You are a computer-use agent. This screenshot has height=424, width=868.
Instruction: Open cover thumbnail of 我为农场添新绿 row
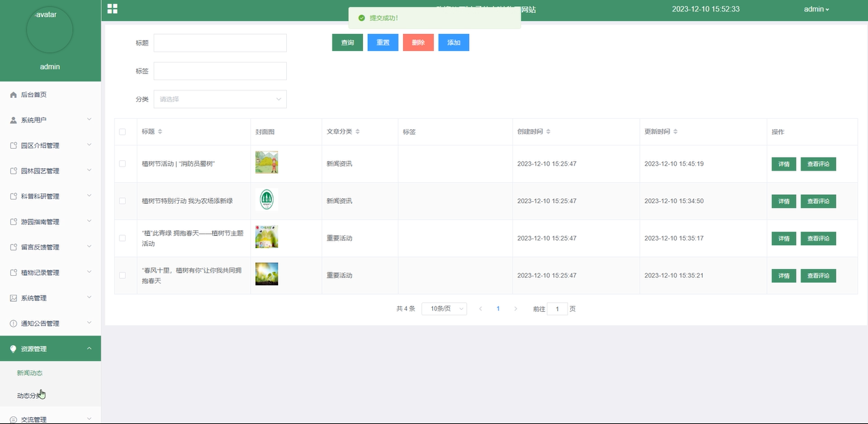266,200
